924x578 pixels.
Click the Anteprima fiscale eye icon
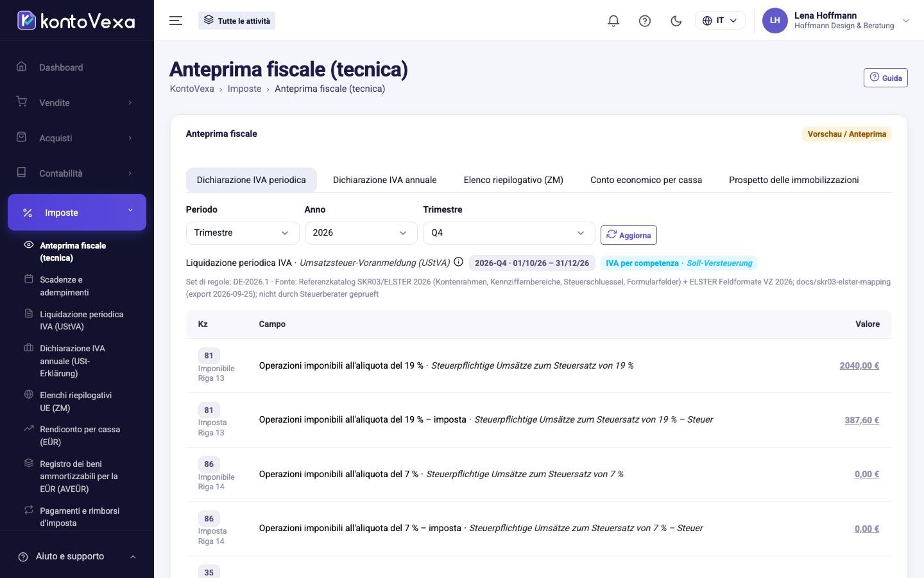pos(28,245)
